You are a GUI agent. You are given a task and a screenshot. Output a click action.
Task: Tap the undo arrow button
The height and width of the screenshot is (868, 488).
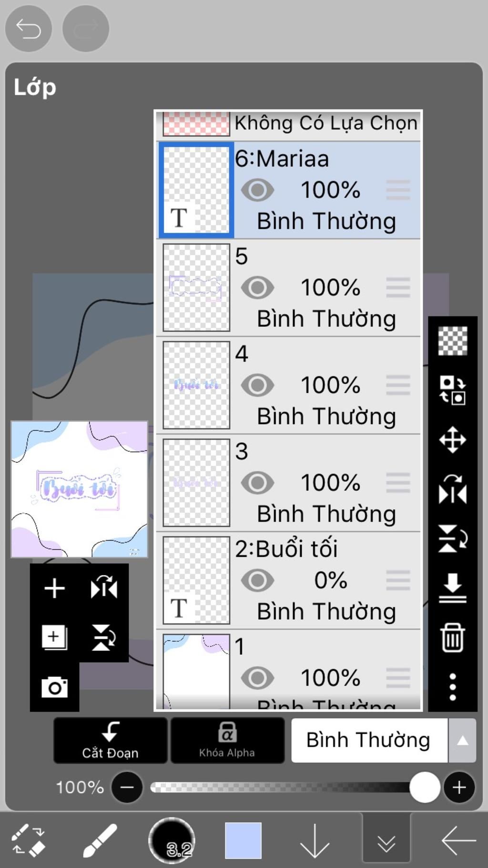(28, 29)
